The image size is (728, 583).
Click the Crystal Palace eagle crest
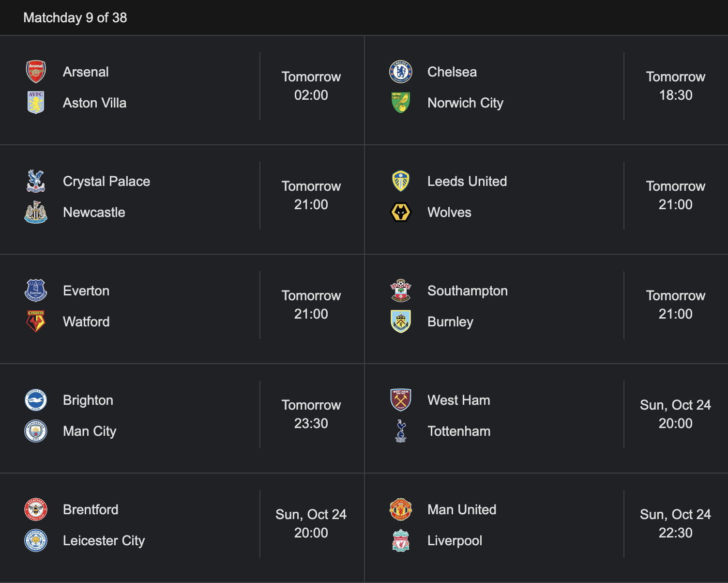click(36, 181)
